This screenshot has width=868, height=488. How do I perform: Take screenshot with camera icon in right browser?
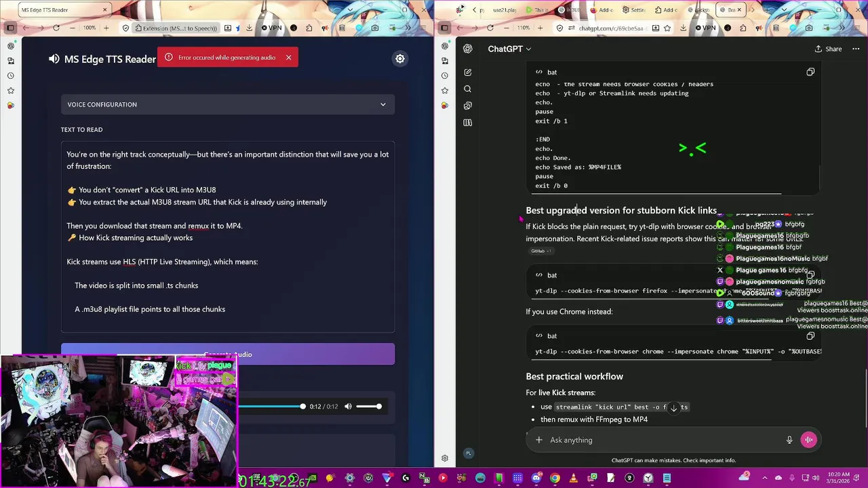809,28
